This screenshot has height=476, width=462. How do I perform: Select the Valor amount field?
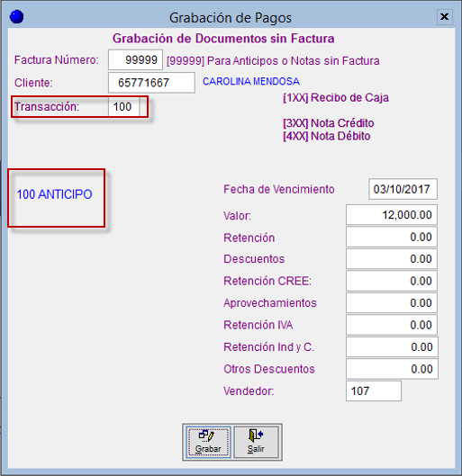pos(392,215)
